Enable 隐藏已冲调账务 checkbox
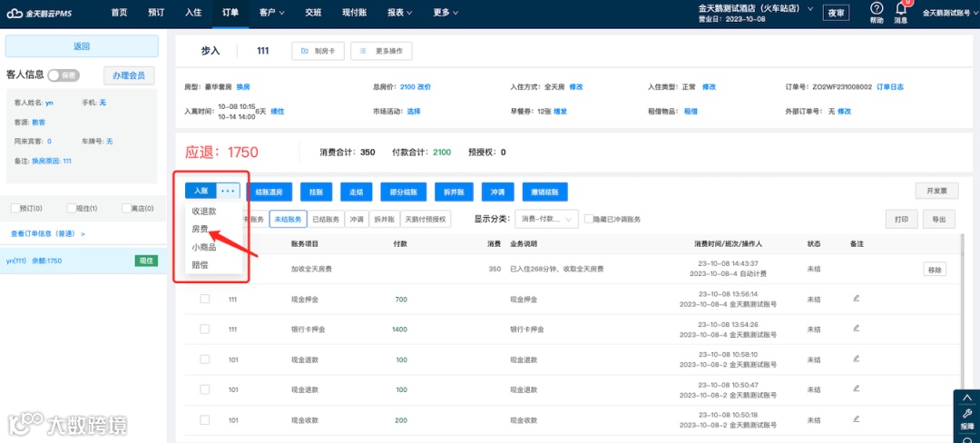 (x=588, y=219)
